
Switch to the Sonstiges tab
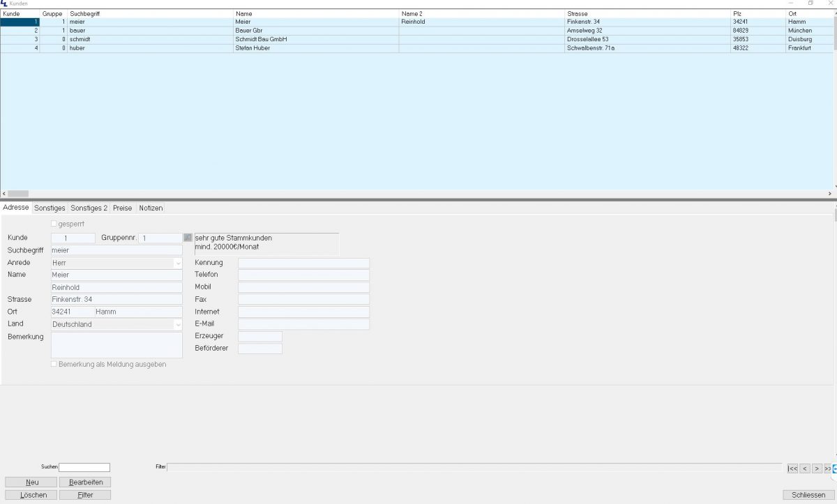pos(50,208)
